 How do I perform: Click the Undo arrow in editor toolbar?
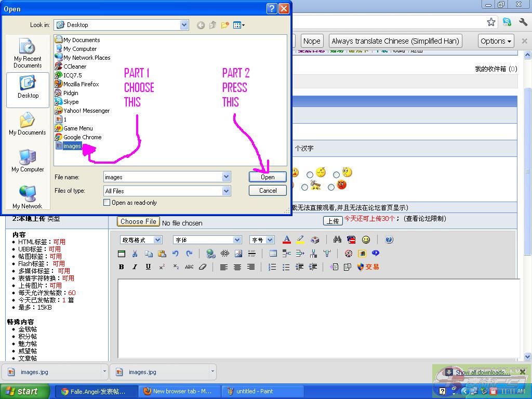point(176,254)
